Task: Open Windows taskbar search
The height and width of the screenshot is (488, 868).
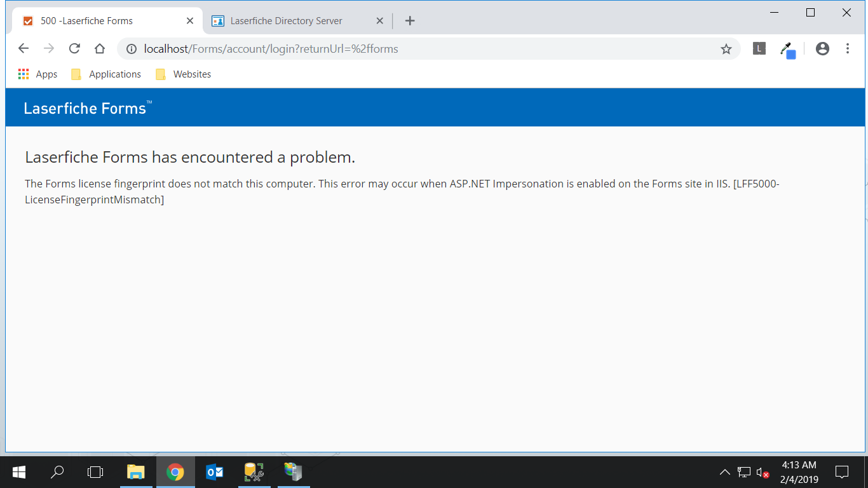Action: [x=57, y=472]
